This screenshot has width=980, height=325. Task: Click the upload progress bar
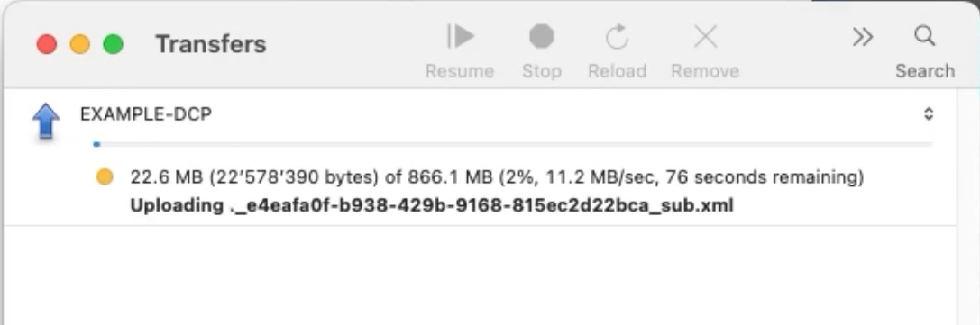coord(512,144)
